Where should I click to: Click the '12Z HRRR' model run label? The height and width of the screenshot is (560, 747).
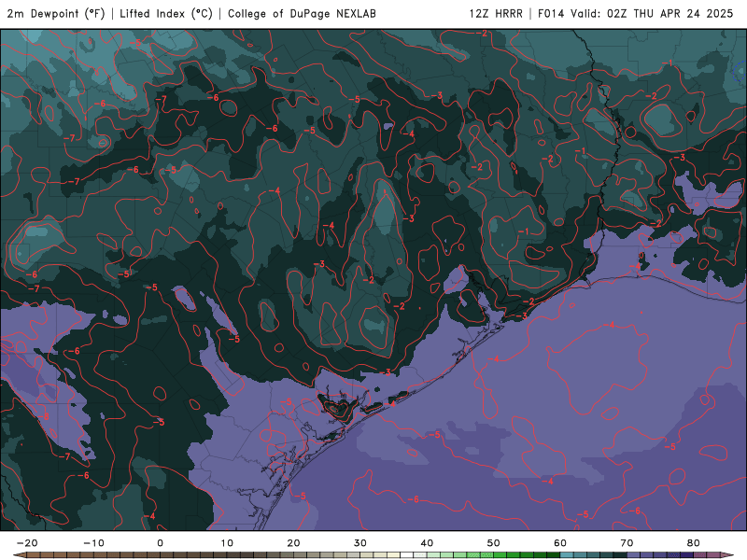coord(496,13)
